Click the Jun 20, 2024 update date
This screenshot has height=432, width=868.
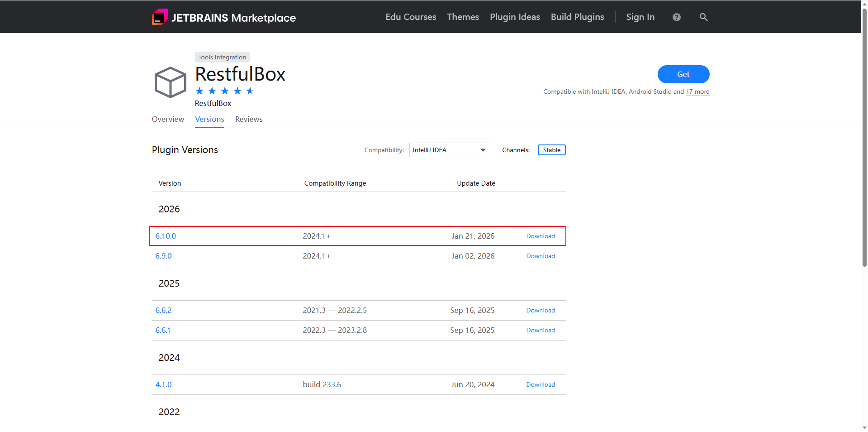point(473,384)
